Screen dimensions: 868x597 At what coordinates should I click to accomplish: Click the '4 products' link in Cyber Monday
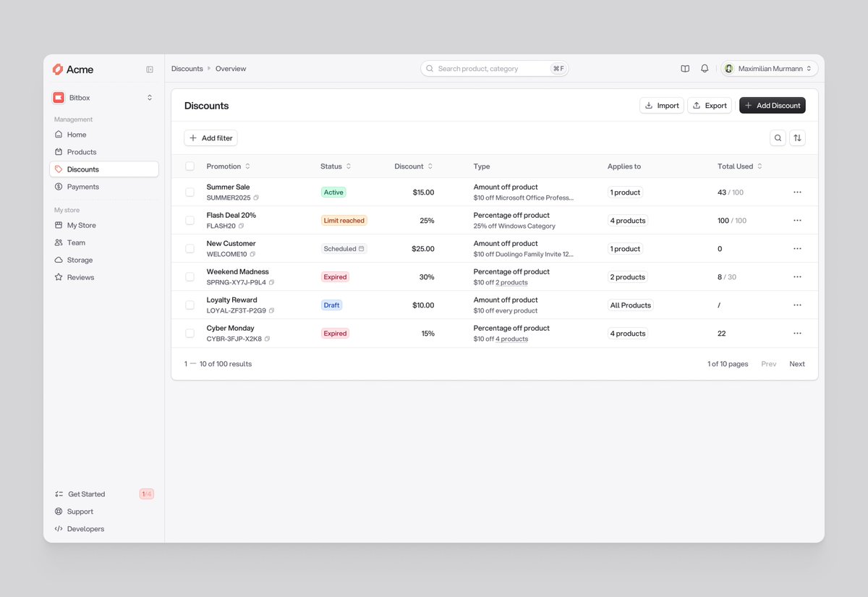(511, 339)
